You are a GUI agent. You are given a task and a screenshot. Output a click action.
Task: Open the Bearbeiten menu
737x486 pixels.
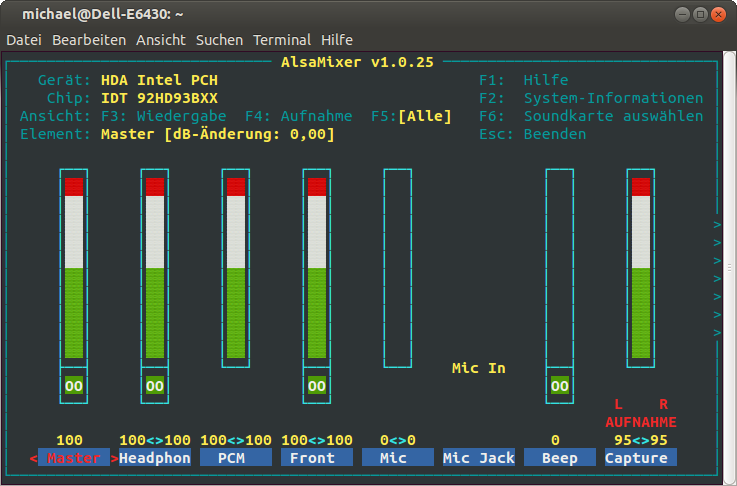click(x=89, y=40)
